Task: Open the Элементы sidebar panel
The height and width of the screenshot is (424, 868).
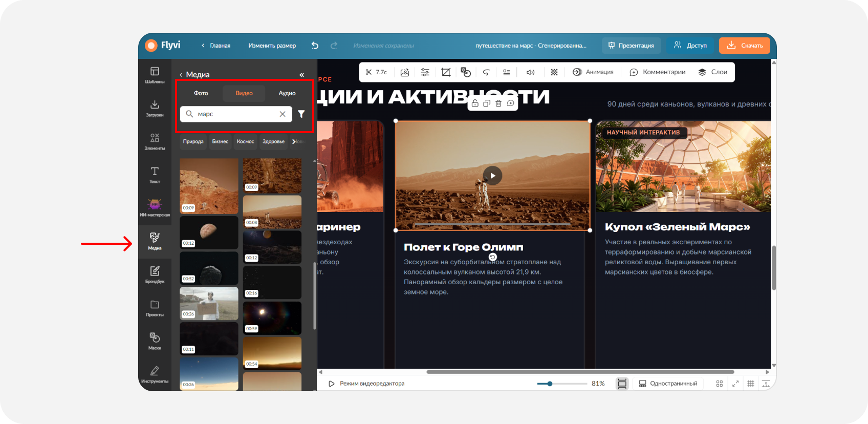Action: click(x=155, y=141)
